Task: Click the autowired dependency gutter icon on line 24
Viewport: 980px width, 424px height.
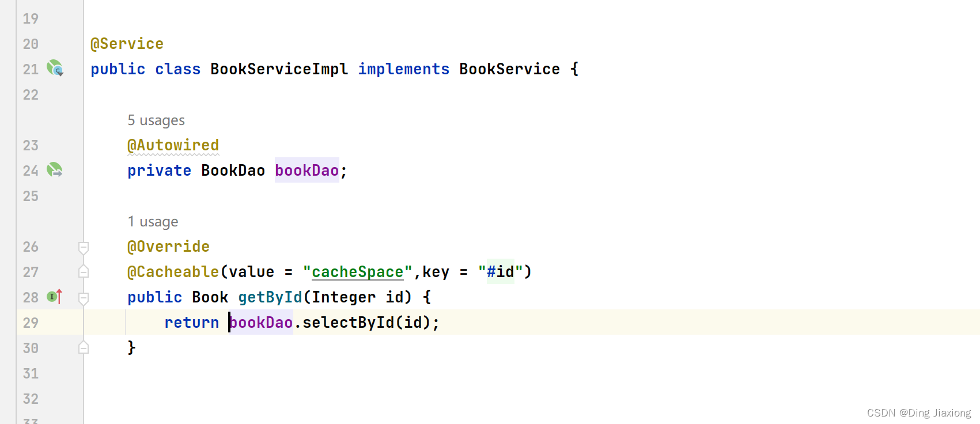Action: [x=55, y=169]
